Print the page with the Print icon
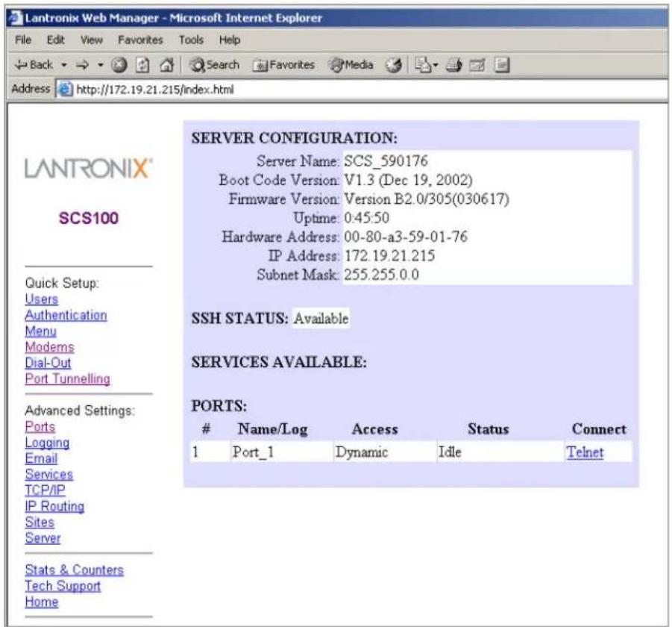Viewport: 672px width, 627px height. click(x=453, y=65)
